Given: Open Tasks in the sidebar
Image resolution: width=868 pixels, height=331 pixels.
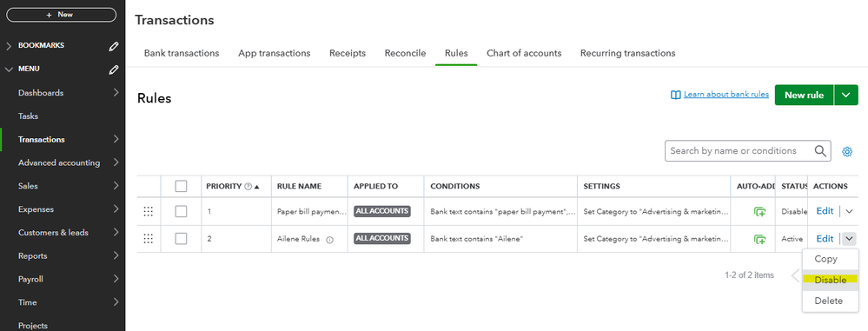Looking at the screenshot, I should [28, 116].
